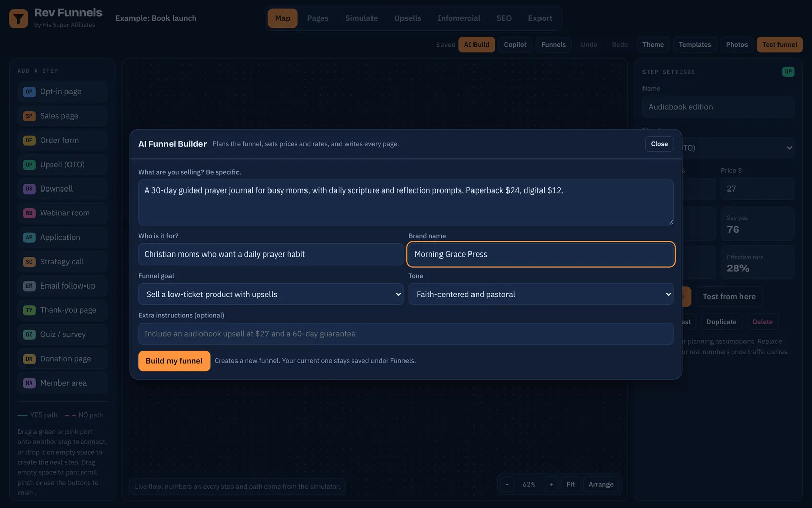Image resolution: width=812 pixels, height=508 pixels.
Task: Click the EM badge for Email follow-up
Action: click(x=29, y=286)
